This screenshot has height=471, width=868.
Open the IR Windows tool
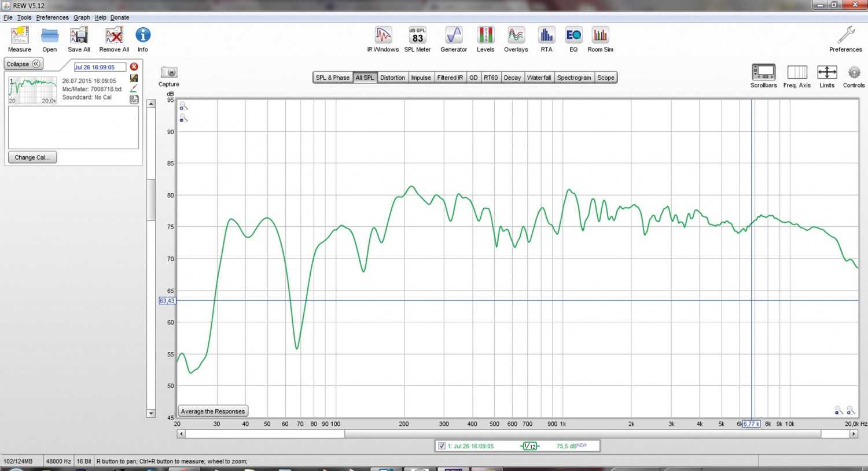[x=383, y=36]
